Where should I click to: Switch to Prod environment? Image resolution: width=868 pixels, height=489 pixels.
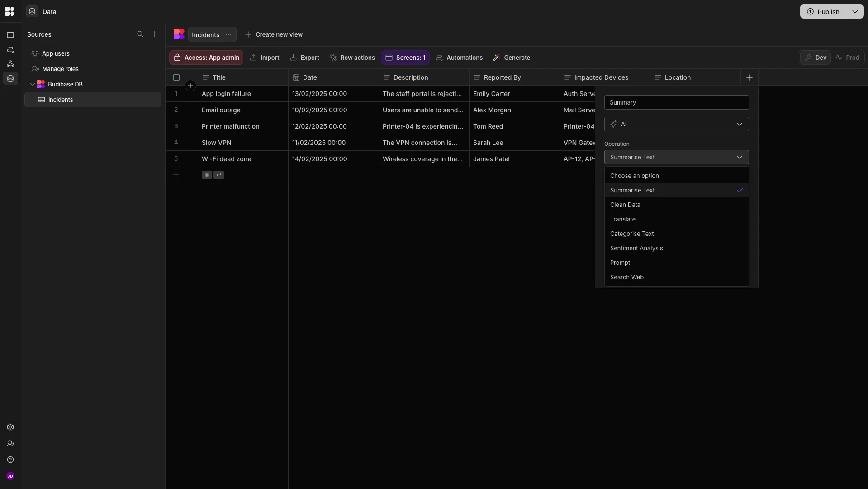tap(847, 58)
